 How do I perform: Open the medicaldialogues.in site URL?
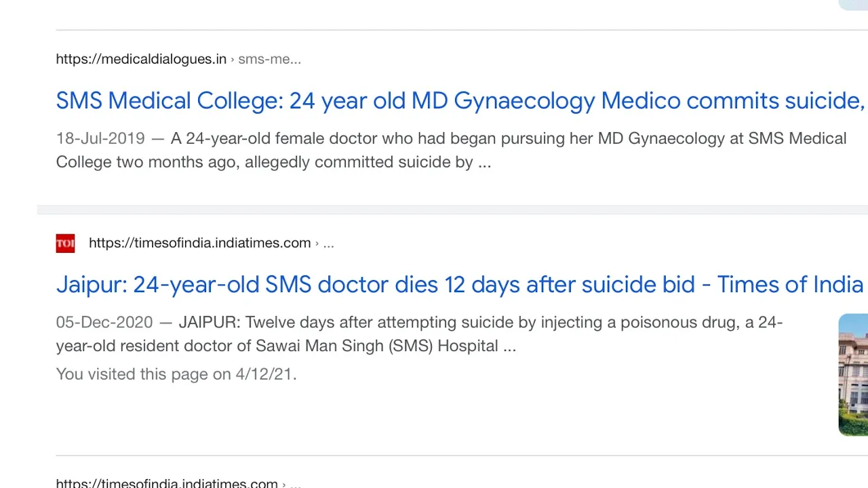(141, 59)
